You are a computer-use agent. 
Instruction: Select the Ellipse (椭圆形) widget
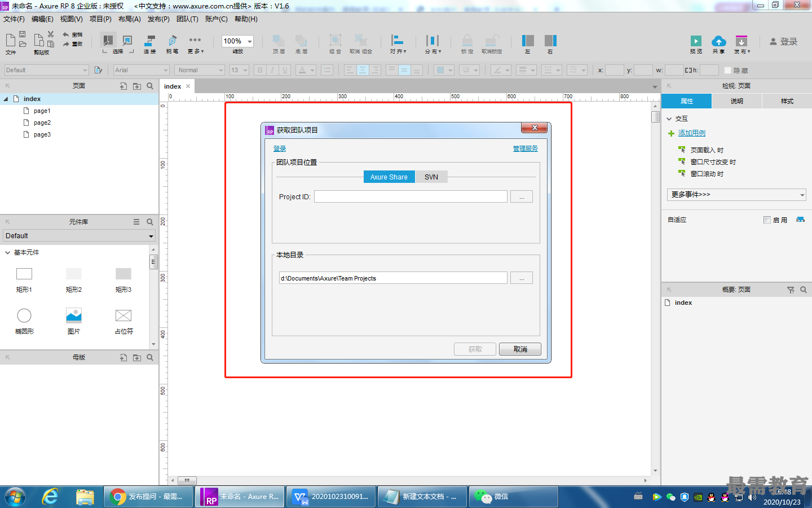(24, 316)
